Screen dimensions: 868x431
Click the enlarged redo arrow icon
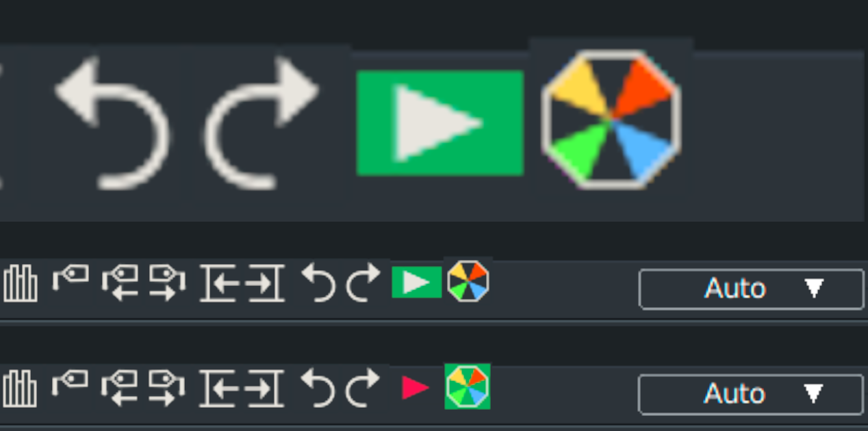264,123
